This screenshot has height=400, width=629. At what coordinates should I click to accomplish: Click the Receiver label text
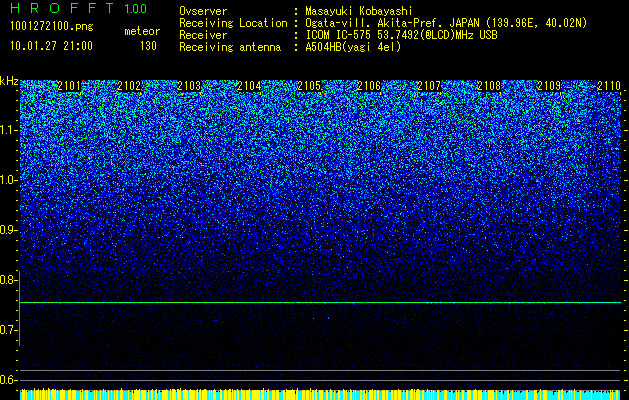[x=203, y=35]
